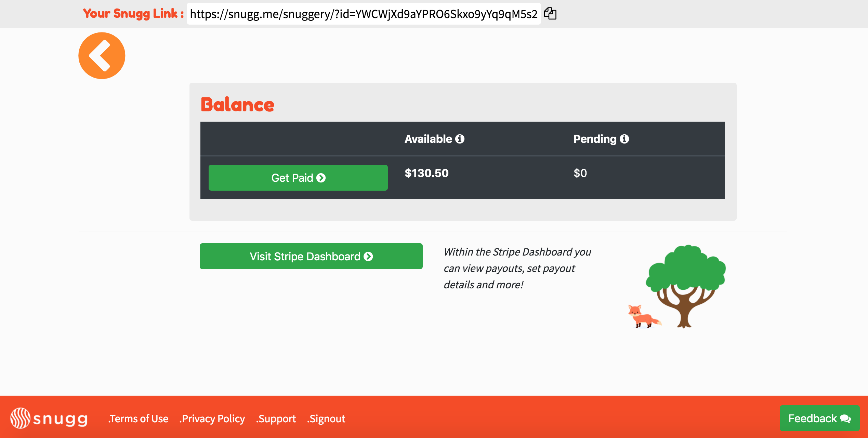Viewport: 868px width, 438px height.
Task: Click the Snugg logo in footer
Action: tap(49, 418)
